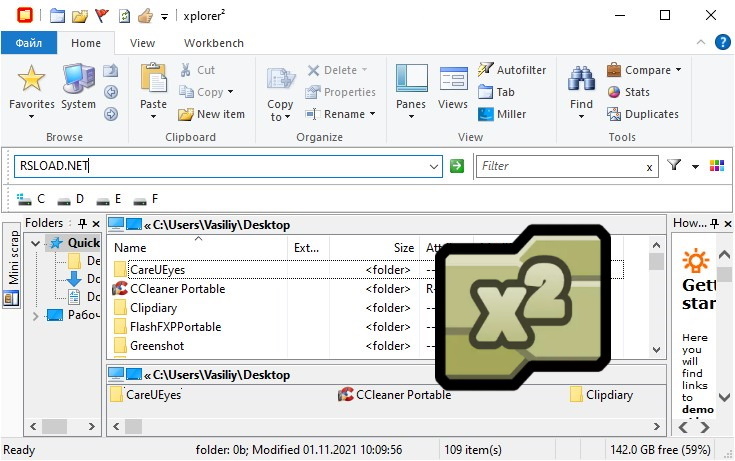Switch to drive F

(146, 199)
